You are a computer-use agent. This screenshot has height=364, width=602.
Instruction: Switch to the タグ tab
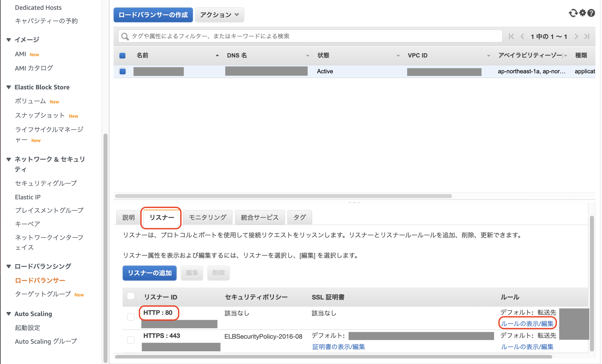click(299, 217)
